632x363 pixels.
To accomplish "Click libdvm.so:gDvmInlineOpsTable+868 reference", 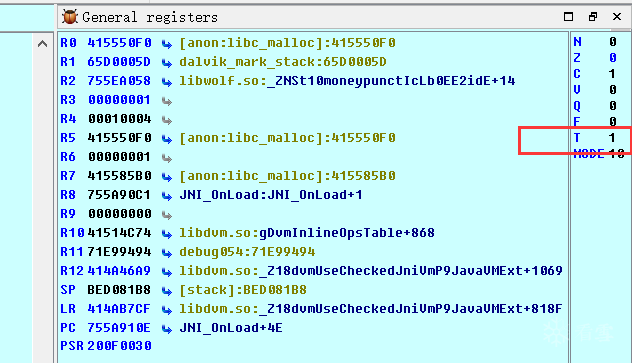I will (x=307, y=233).
